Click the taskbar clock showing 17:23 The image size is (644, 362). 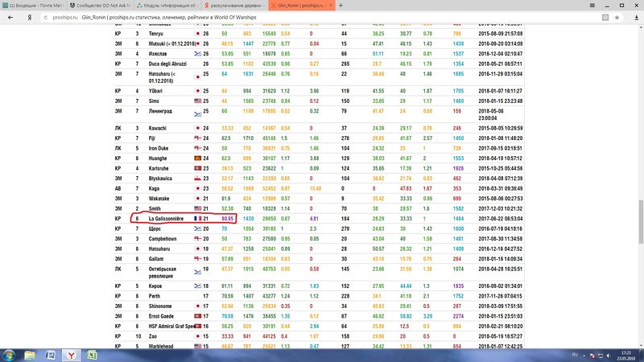(625, 354)
